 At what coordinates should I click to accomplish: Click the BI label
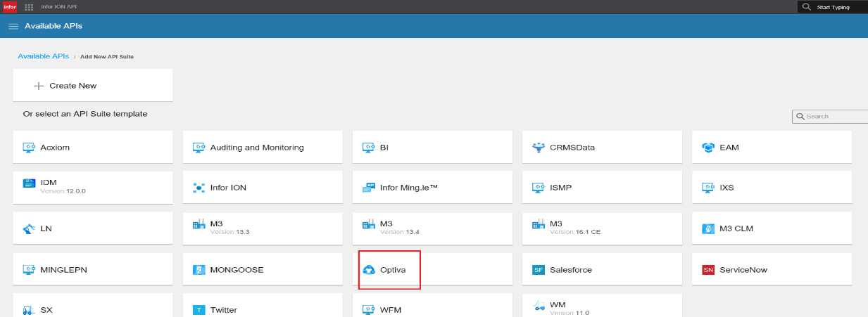[384, 148]
